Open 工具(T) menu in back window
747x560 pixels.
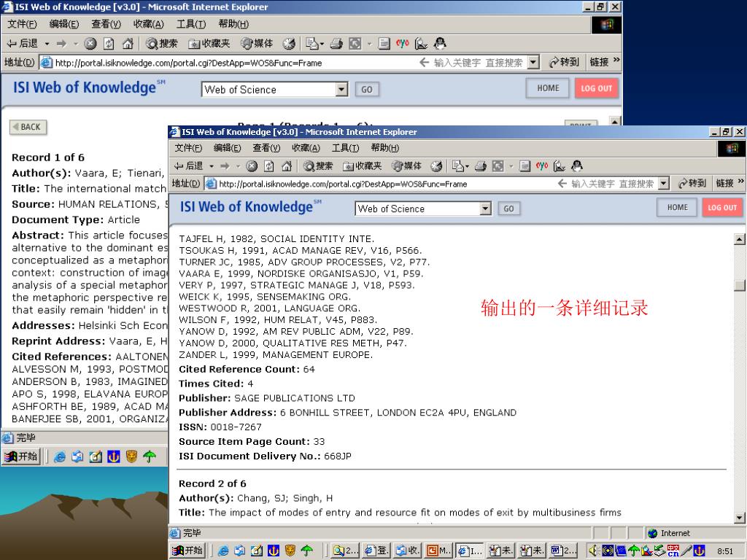click(191, 24)
